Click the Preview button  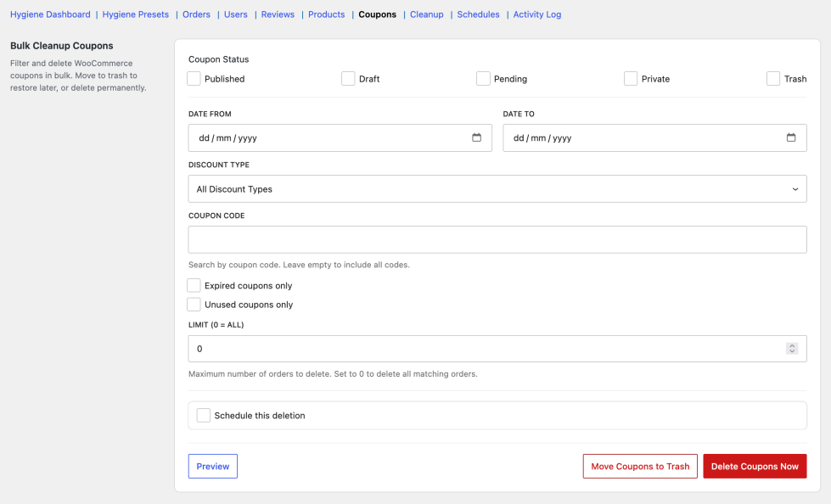tap(213, 467)
